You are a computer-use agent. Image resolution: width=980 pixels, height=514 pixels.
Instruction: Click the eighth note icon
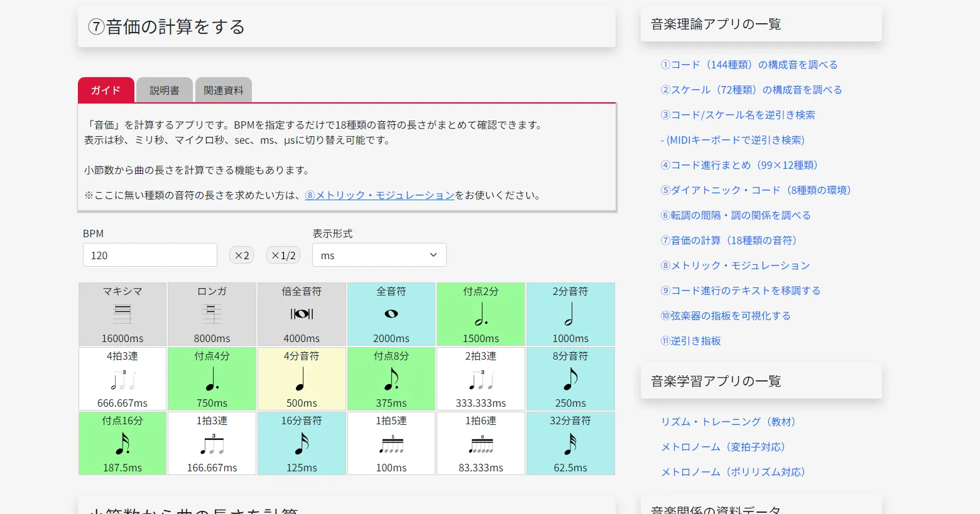pos(570,379)
